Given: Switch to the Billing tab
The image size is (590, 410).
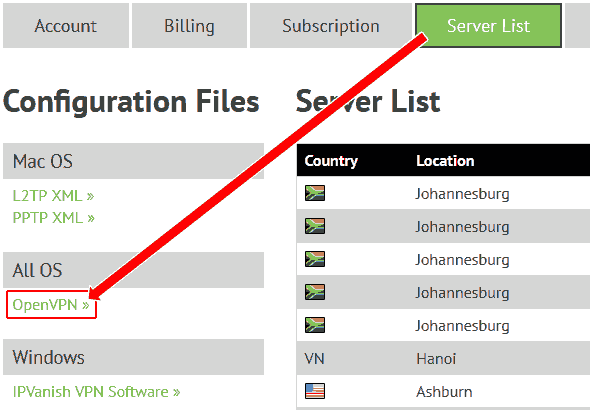Looking at the screenshot, I should [x=189, y=26].
